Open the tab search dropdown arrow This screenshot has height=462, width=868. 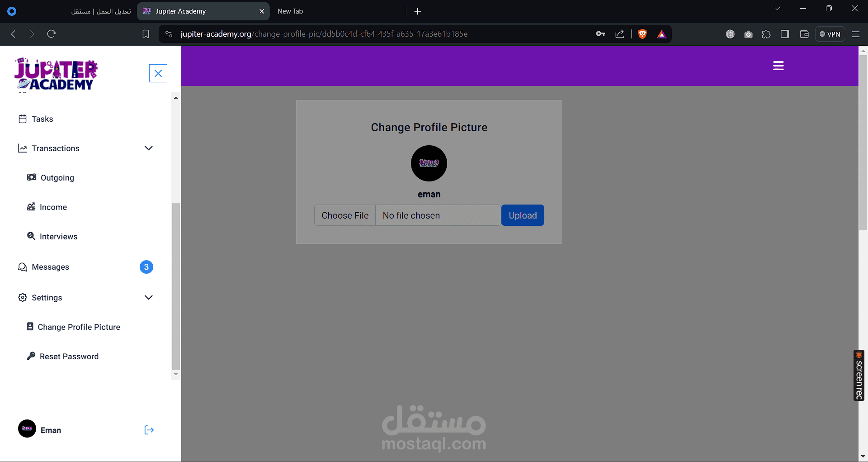(x=777, y=9)
